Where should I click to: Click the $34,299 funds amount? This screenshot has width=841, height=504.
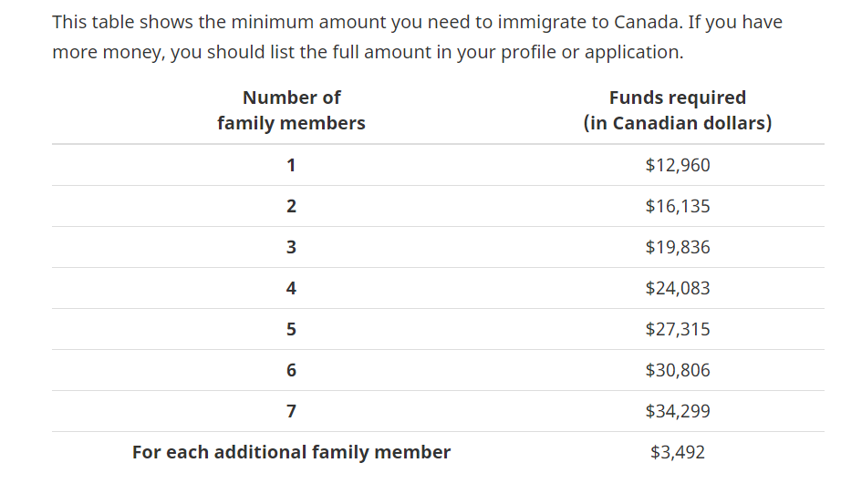tap(677, 411)
